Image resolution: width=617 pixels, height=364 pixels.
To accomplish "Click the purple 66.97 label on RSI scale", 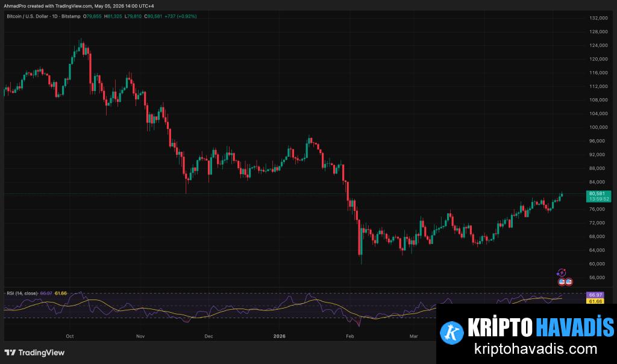I will (x=595, y=295).
